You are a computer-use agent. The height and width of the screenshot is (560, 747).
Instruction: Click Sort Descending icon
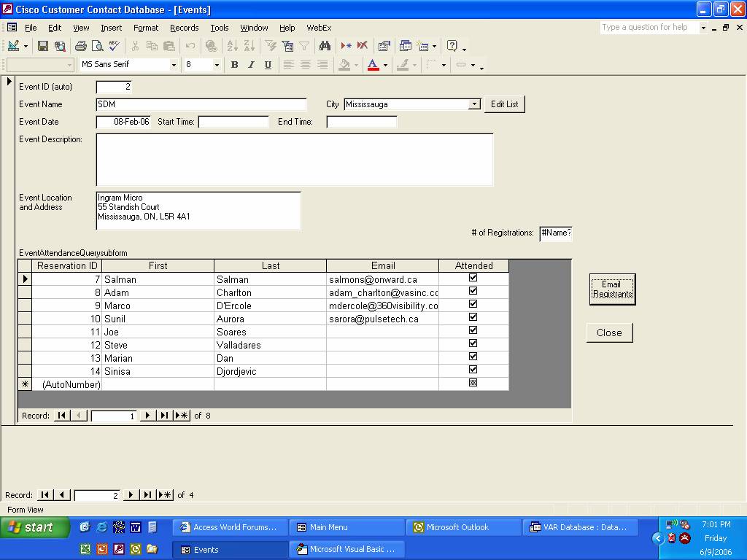pyautogui.click(x=249, y=46)
